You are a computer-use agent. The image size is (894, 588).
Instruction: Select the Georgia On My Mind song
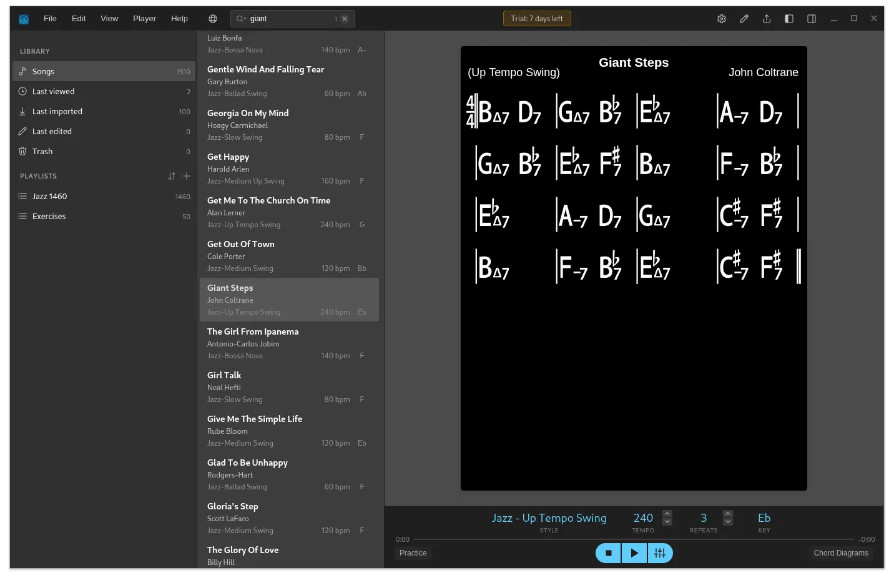[289, 125]
